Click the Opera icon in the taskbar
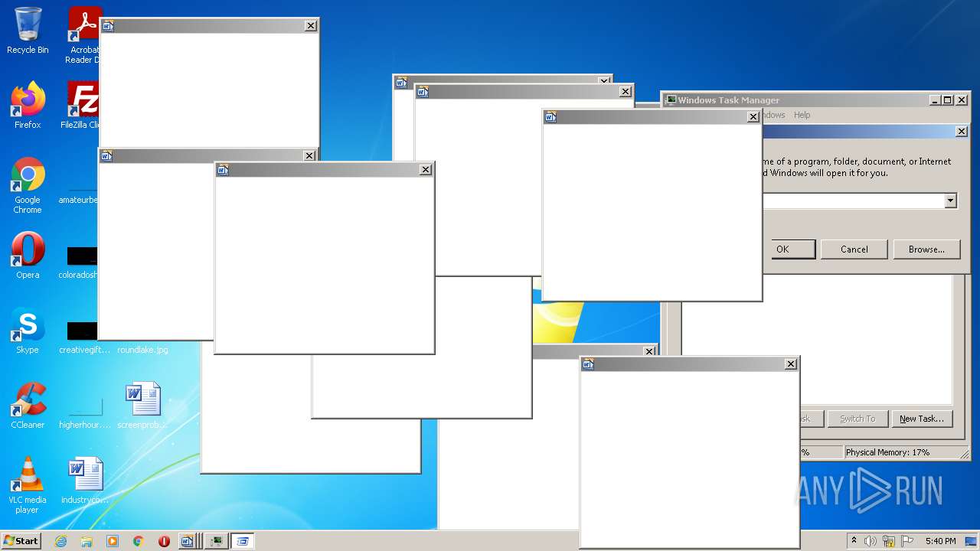The height and width of the screenshot is (551, 980). click(x=164, y=541)
